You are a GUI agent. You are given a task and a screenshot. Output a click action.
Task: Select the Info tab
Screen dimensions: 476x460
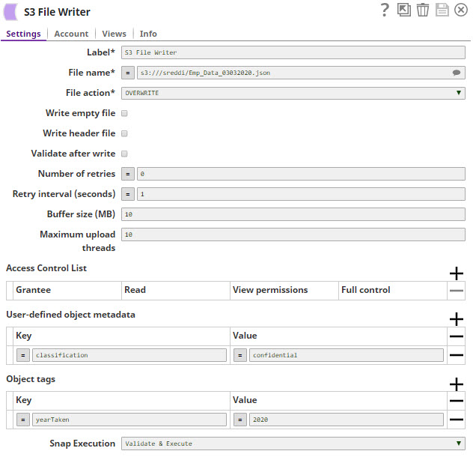[x=148, y=34]
